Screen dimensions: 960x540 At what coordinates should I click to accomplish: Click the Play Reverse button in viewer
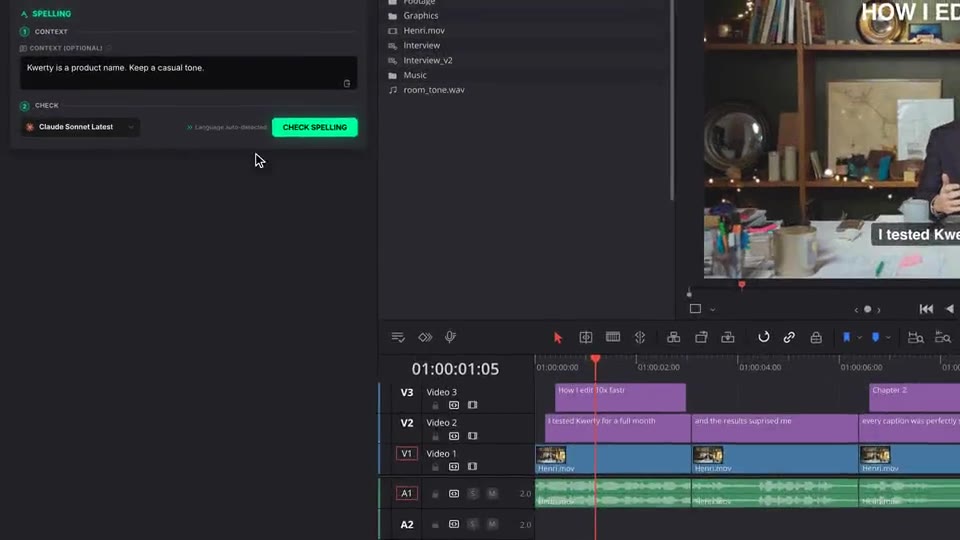(950, 309)
